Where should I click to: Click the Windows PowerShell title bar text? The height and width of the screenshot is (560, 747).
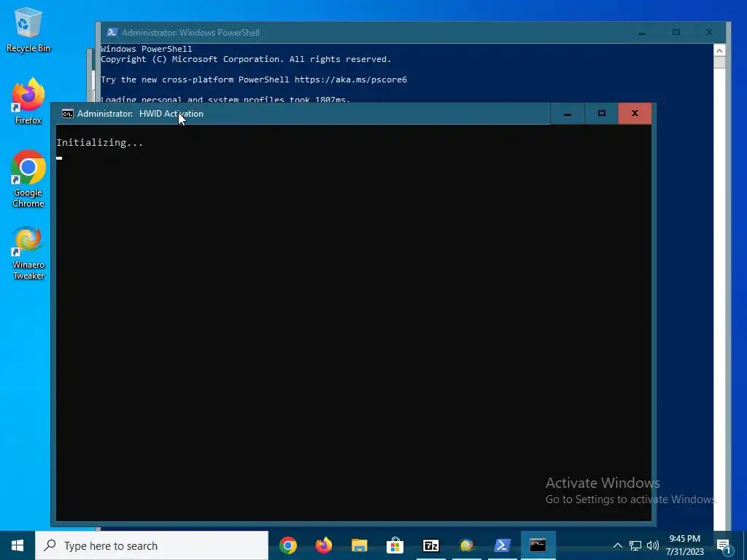tap(190, 32)
